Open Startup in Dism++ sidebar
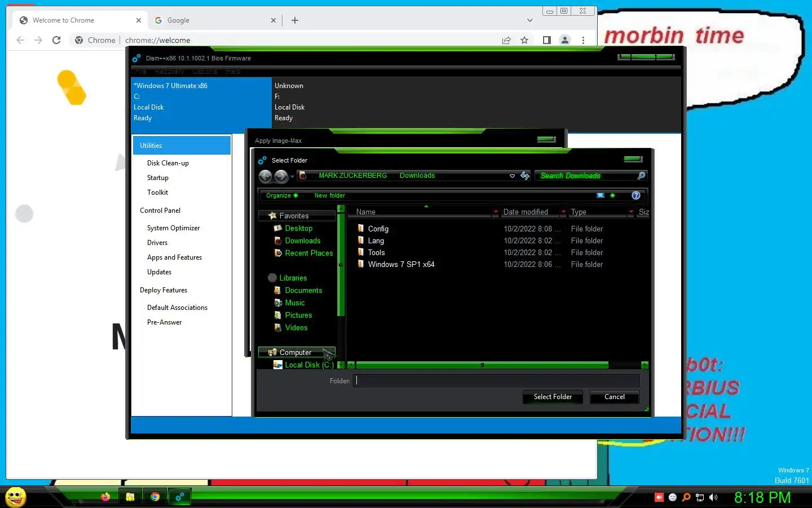The height and width of the screenshot is (508, 812). coord(158,178)
